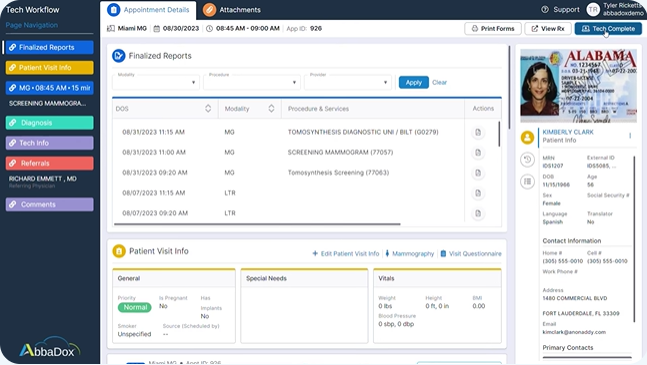Click the Miami MG location icon
This screenshot has width=647, height=365.
[x=111, y=28]
